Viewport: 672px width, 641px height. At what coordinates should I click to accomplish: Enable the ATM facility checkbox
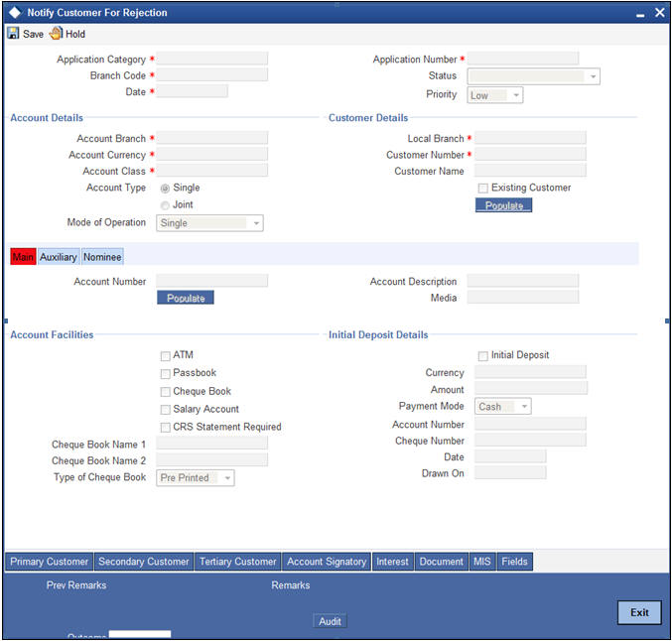tap(166, 355)
